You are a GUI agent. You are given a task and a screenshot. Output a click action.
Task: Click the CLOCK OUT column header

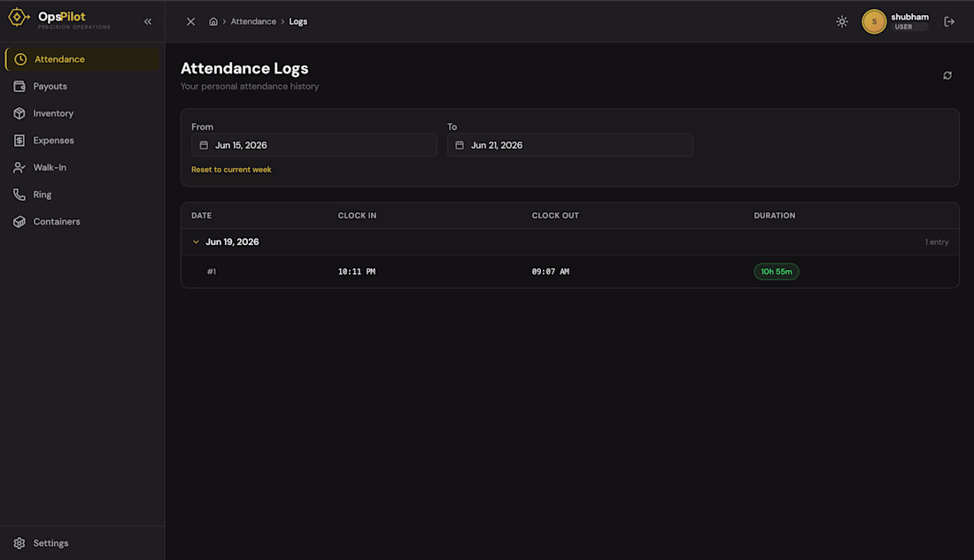point(555,216)
